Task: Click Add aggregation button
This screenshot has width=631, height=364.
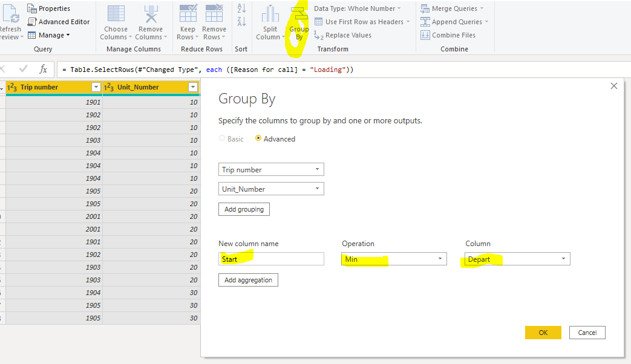Action: pyautogui.click(x=248, y=280)
